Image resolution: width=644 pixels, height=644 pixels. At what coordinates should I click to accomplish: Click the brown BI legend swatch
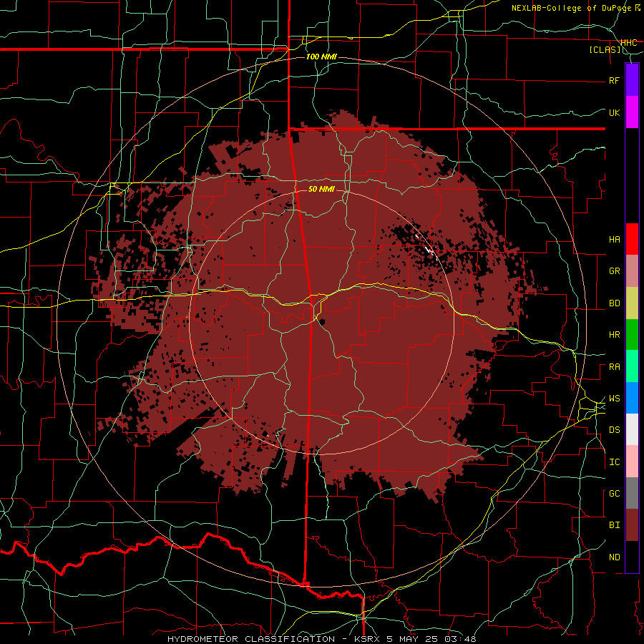point(632,525)
